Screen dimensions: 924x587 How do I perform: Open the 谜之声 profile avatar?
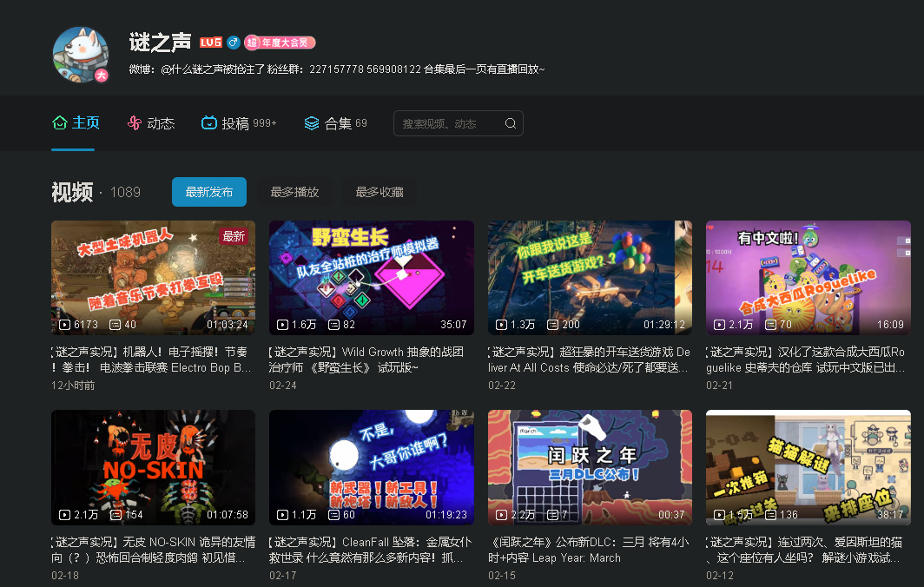(81, 55)
